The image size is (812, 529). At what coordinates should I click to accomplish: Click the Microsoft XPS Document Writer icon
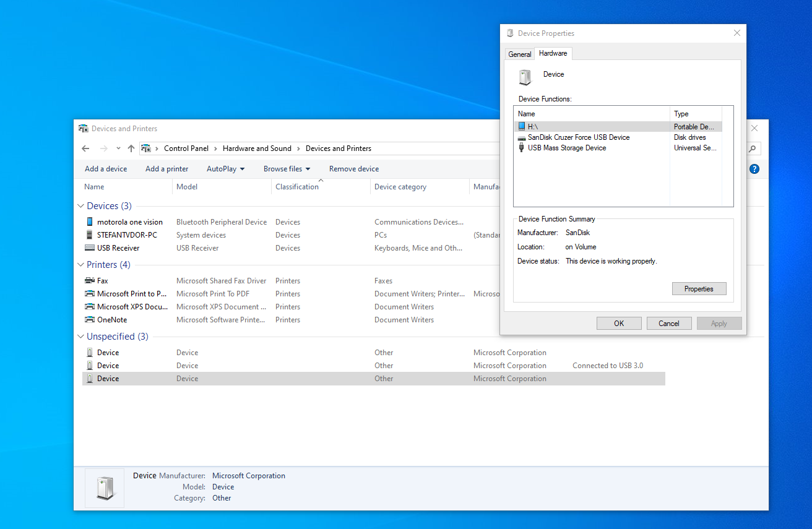[x=90, y=306]
